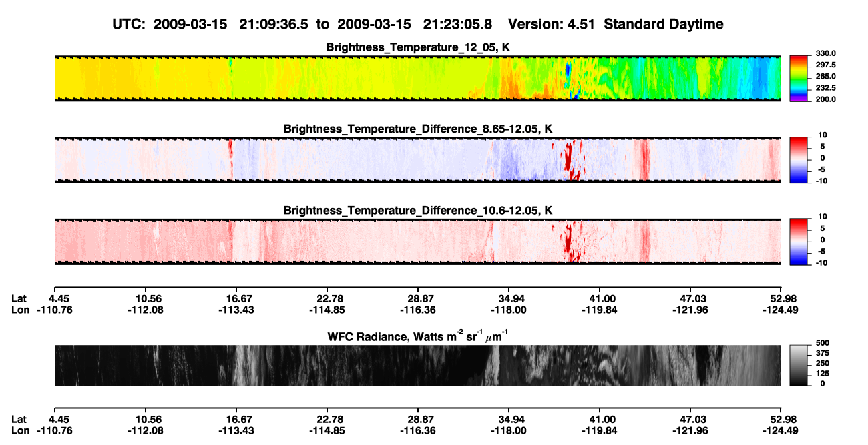
Task: Click '10' on the 10.6-12.05 colorbar
Action: pyautogui.click(x=823, y=217)
